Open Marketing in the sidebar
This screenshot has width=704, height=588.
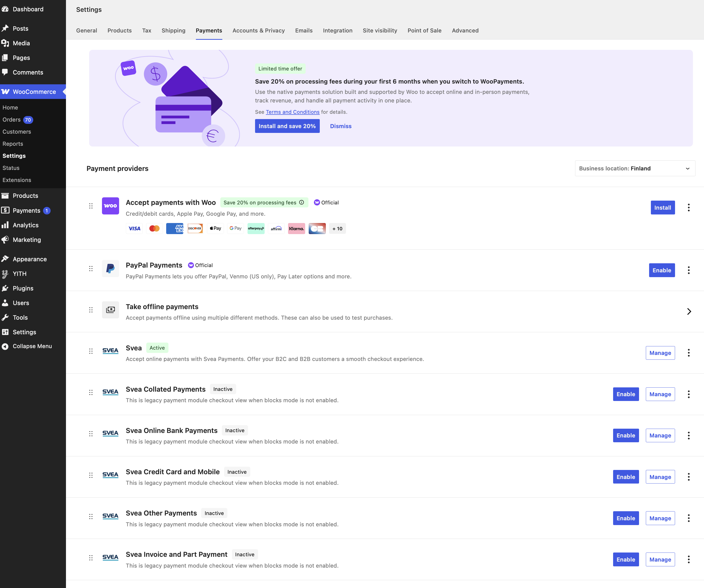(27, 240)
